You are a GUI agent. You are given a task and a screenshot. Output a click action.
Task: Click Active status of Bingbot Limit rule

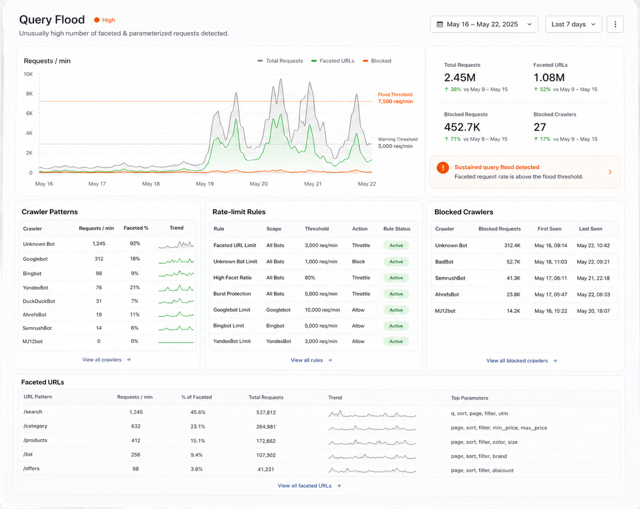[x=396, y=326]
